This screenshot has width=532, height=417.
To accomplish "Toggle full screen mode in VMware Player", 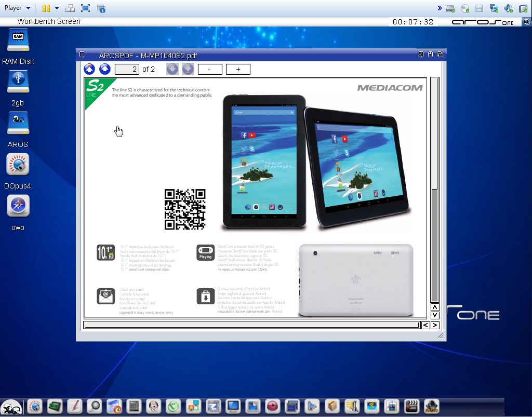I will (86, 8).
